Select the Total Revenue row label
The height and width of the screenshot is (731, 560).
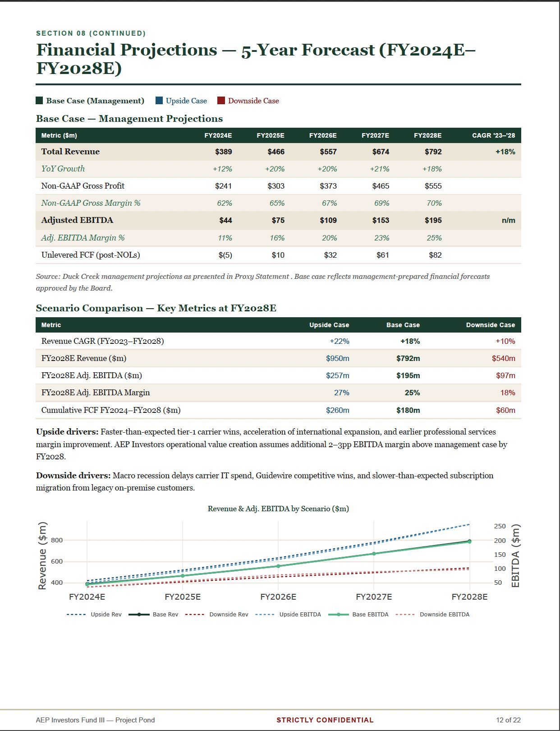coord(70,152)
